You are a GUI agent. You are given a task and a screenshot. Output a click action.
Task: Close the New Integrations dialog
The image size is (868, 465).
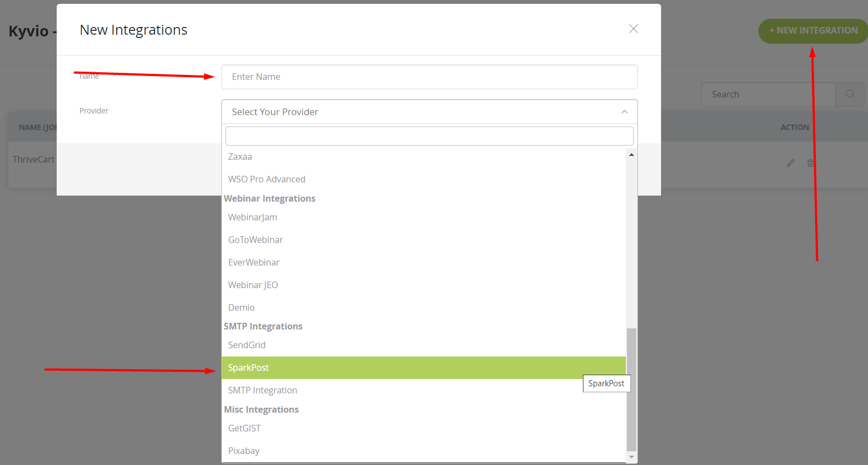click(634, 29)
